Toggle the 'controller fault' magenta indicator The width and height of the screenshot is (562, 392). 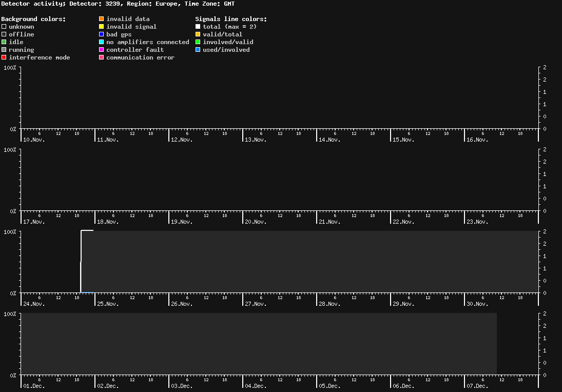click(x=101, y=50)
